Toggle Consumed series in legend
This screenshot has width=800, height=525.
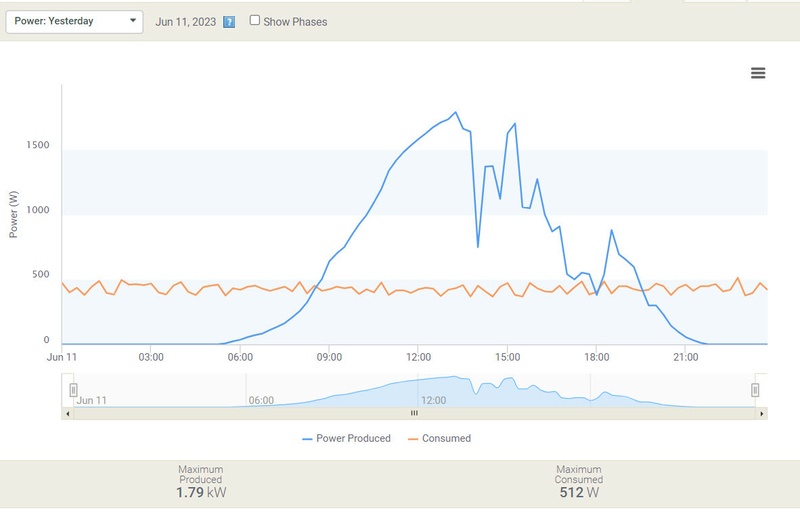click(439, 438)
